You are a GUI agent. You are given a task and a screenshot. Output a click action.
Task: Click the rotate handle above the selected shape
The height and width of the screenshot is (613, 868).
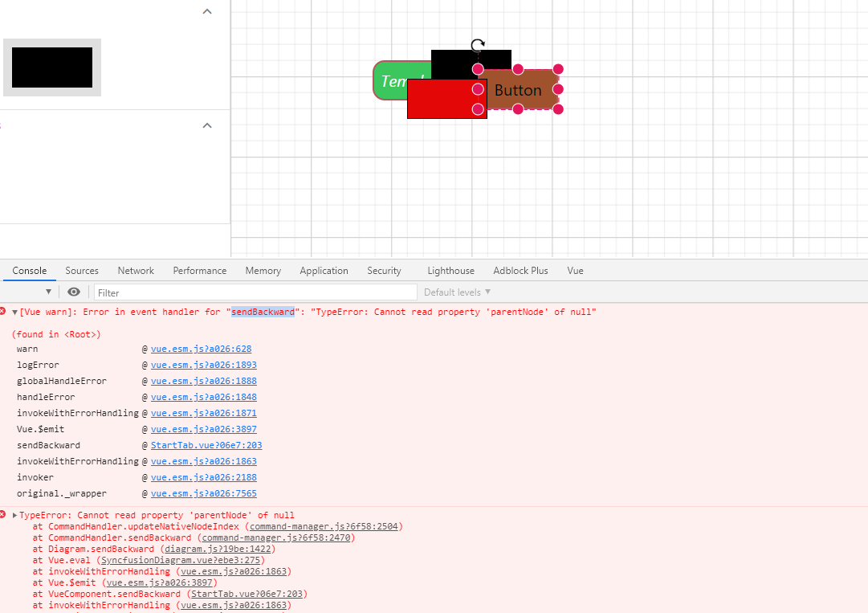478,46
